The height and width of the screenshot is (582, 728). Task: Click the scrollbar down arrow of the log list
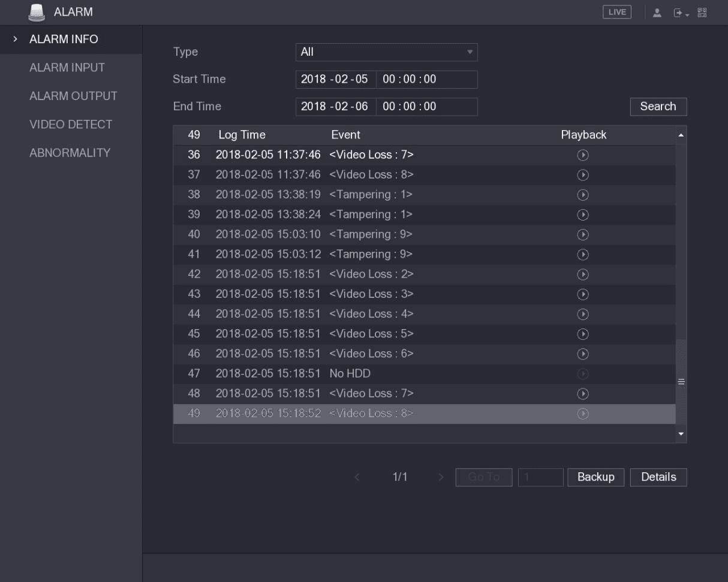click(681, 433)
